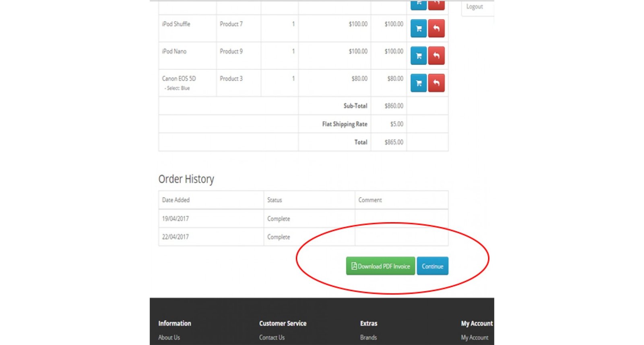Click the red return icon for iPod Shuffle
Viewport: 644px width, 345px height.
436,29
